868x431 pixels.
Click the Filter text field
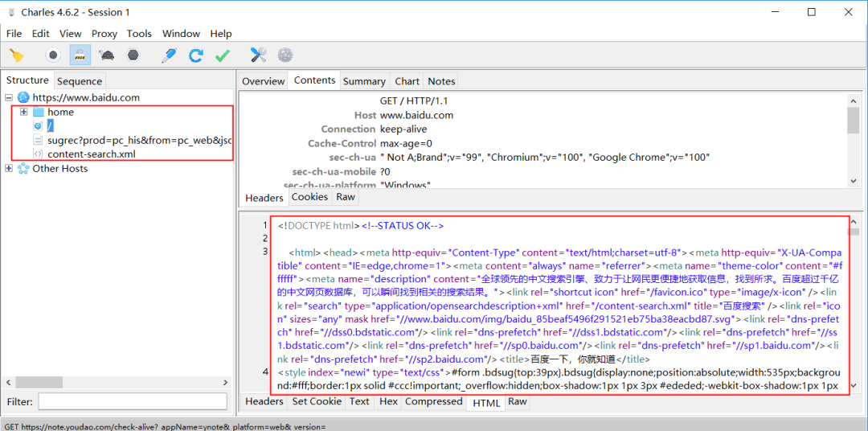[x=133, y=401]
